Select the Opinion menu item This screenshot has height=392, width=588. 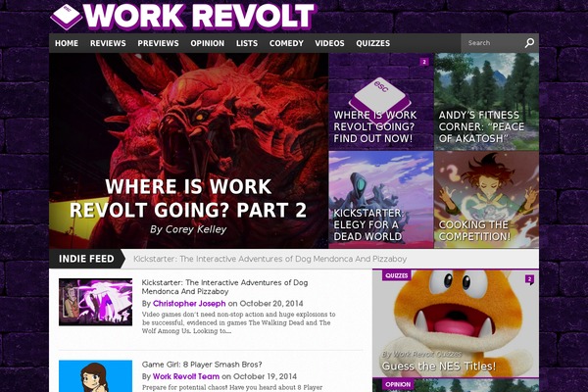207,43
